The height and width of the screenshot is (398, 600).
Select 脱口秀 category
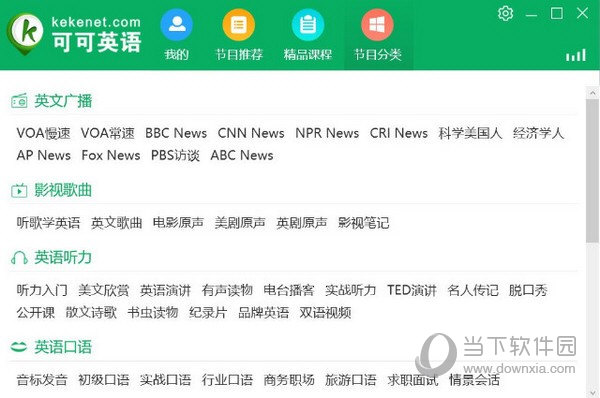tap(528, 290)
